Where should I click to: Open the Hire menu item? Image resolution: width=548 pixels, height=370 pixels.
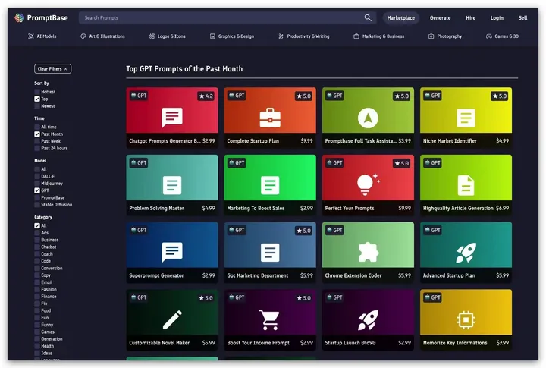(470, 18)
